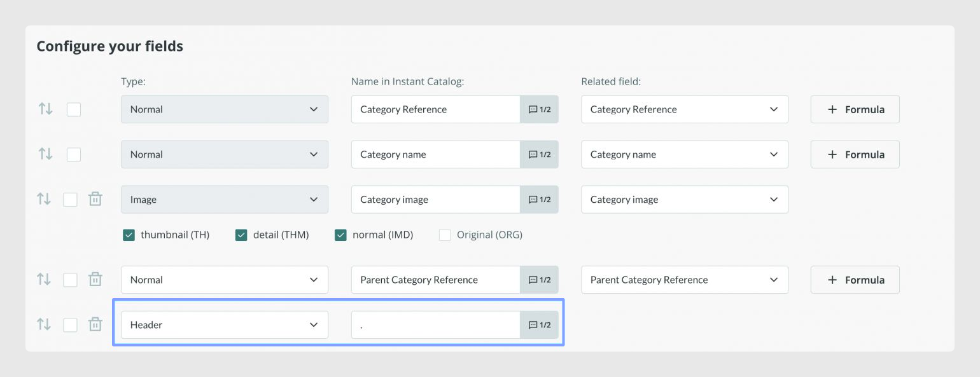Enable the Original (ORG) checkbox

(445, 235)
